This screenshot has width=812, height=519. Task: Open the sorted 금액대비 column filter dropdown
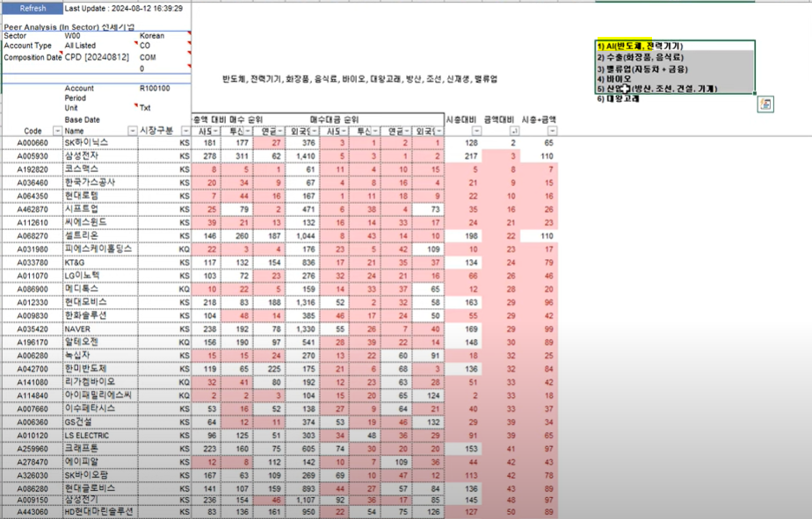(x=514, y=132)
